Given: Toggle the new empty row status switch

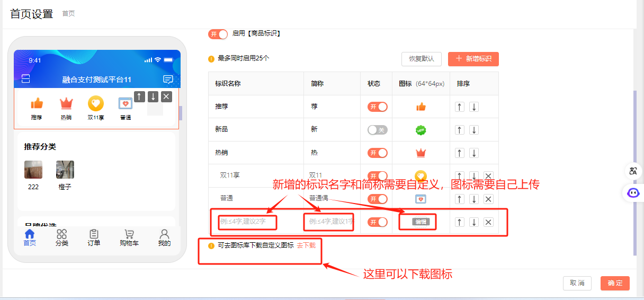Looking at the screenshot, I should point(378,222).
